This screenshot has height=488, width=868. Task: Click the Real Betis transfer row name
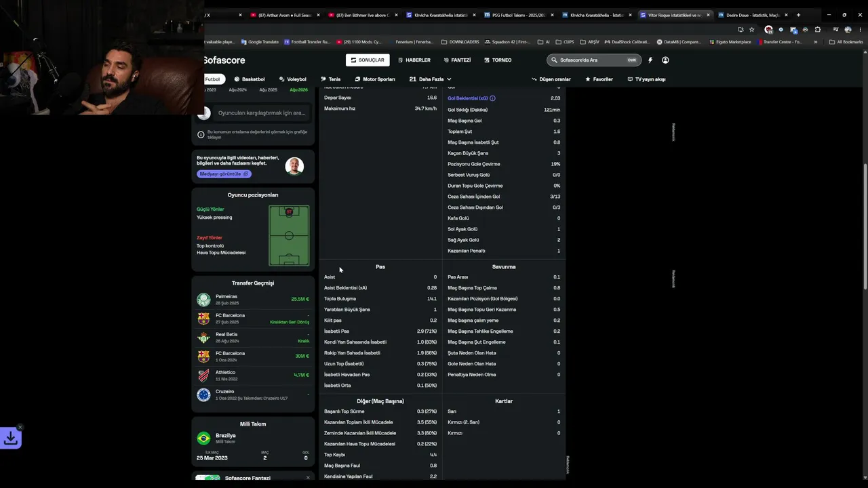tap(226, 334)
